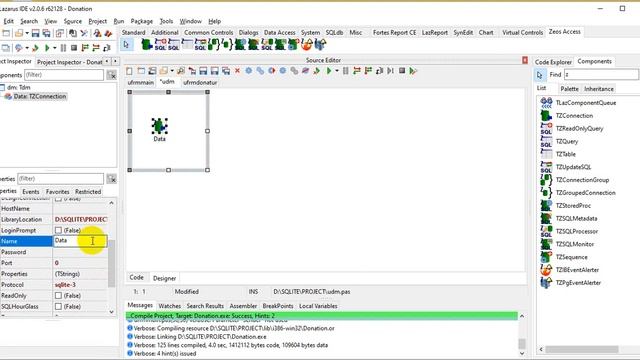Image resolution: width=640 pixels, height=360 pixels.
Task: Click Pause button in main toolbar
Action: pyautogui.click(x=63, y=48)
